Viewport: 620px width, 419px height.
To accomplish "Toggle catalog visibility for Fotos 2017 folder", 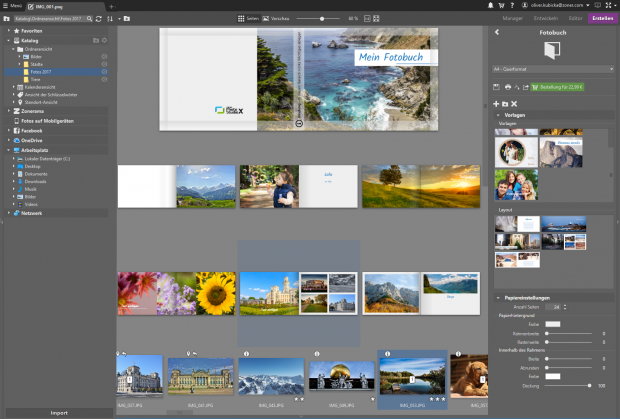I will coord(104,71).
